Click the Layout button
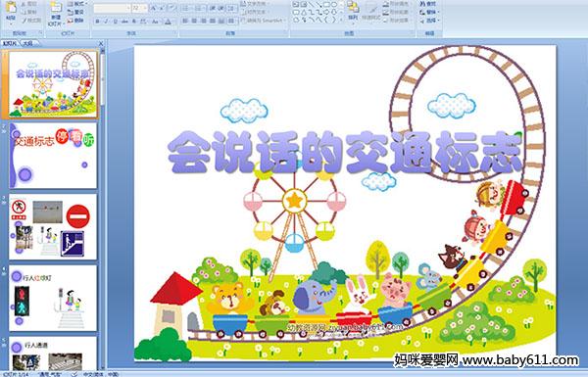The height and width of the screenshot is (377, 588). 76,4
